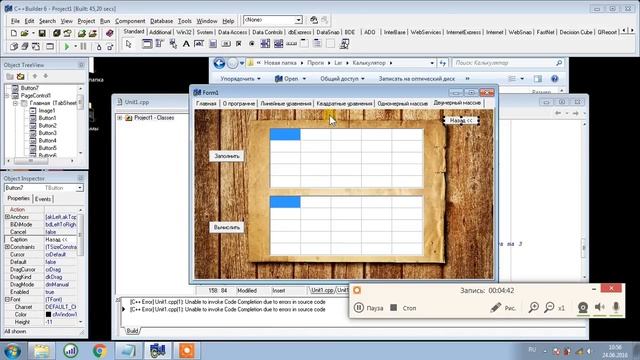
Task: Click the New items toolbar icon
Action: point(13,33)
